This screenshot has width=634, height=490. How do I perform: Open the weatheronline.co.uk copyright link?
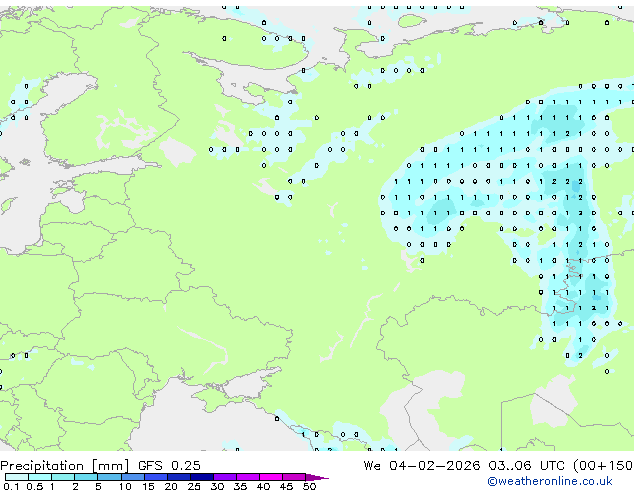click(x=549, y=481)
